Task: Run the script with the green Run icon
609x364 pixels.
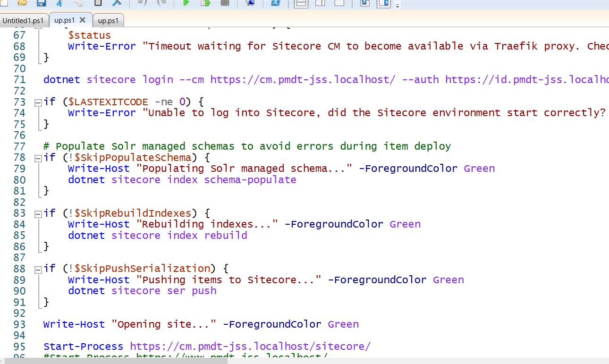Action: [x=186, y=3]
